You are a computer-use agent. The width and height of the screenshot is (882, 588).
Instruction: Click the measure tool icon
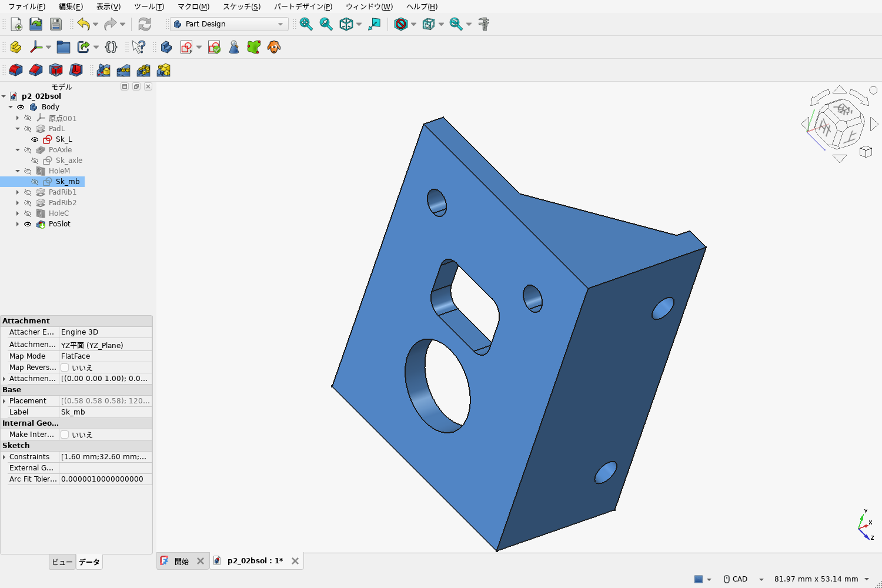[x=484, y=24]
